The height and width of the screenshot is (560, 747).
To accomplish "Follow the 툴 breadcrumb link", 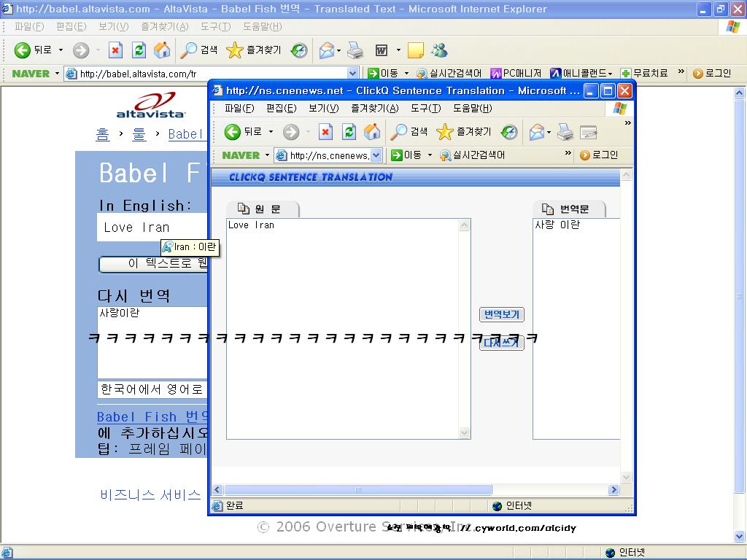I will [x=139, y=134].
